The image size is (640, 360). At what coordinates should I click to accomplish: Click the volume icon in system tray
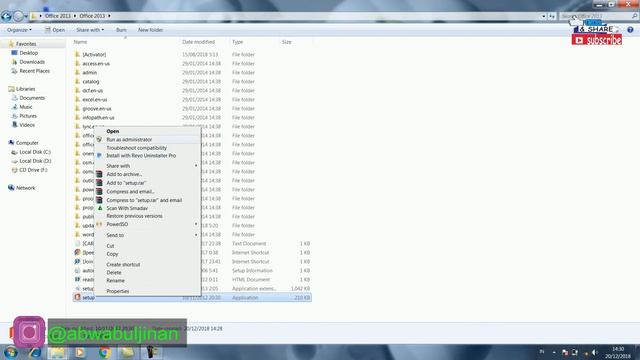[595, 352]
